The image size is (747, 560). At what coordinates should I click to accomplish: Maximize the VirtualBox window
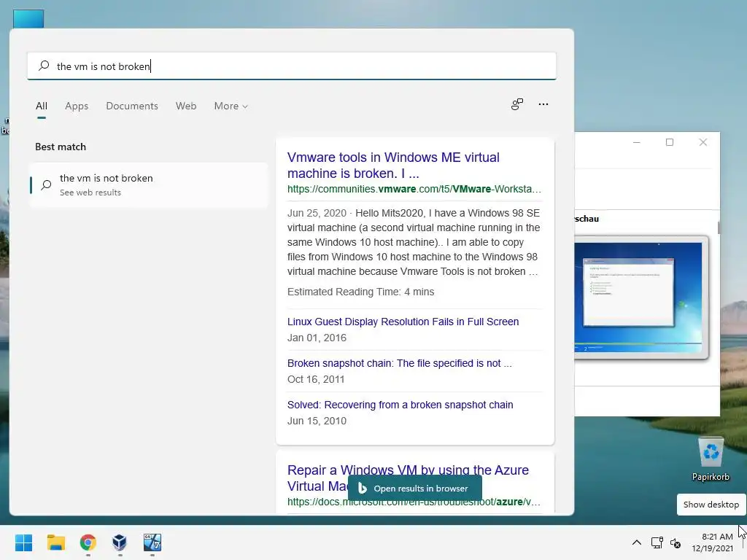pos(670,142)
